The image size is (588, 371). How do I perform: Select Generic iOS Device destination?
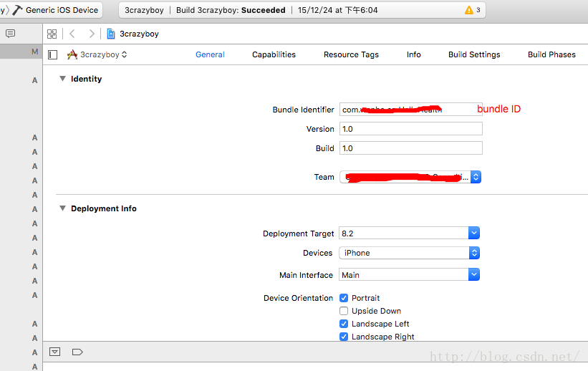(x=62, y=10)
